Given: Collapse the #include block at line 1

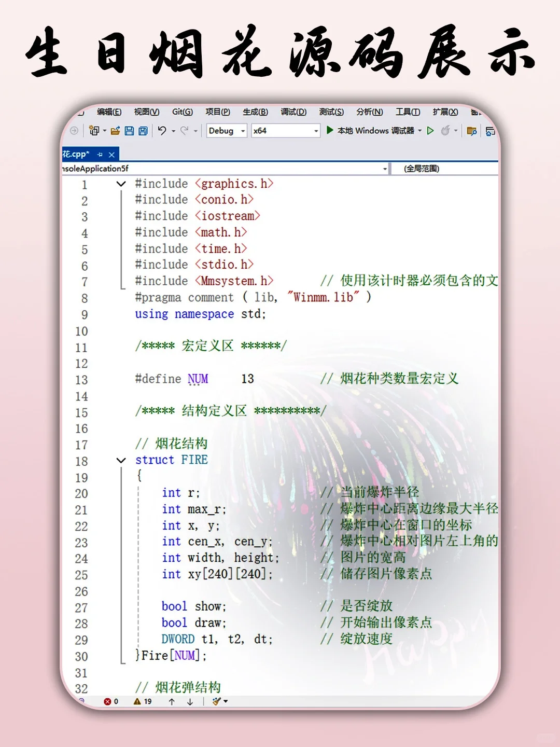Looking at the screenshot, I should tap(121, 184).
